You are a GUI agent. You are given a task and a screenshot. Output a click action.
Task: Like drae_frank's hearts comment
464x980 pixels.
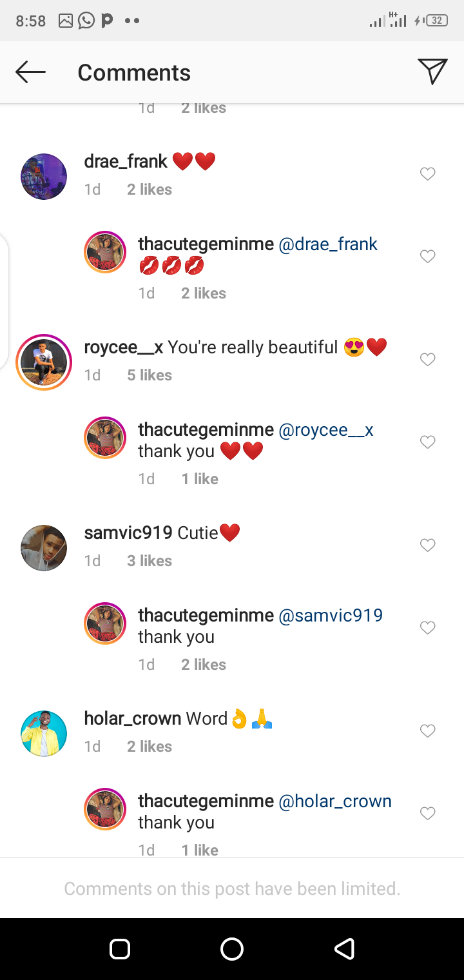tap(428, 174)
